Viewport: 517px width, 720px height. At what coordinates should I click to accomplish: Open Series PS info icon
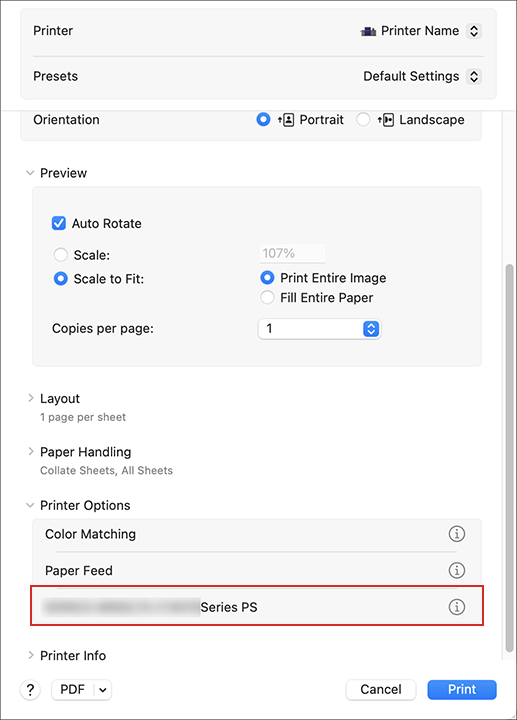point(456,607)
